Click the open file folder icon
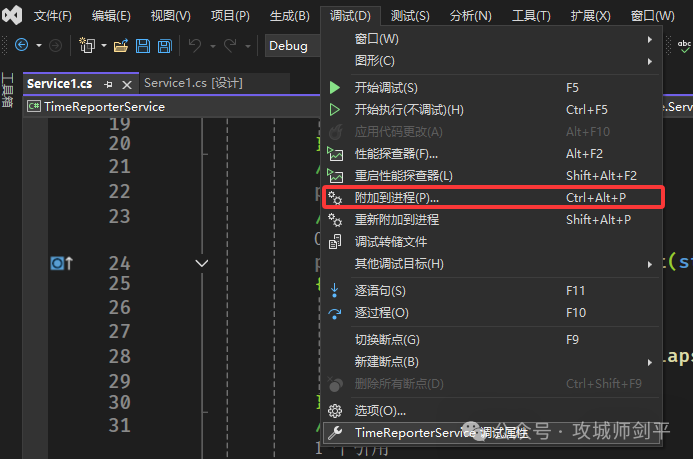This screenshot has width=693, height=459. [x=121, y=46]
